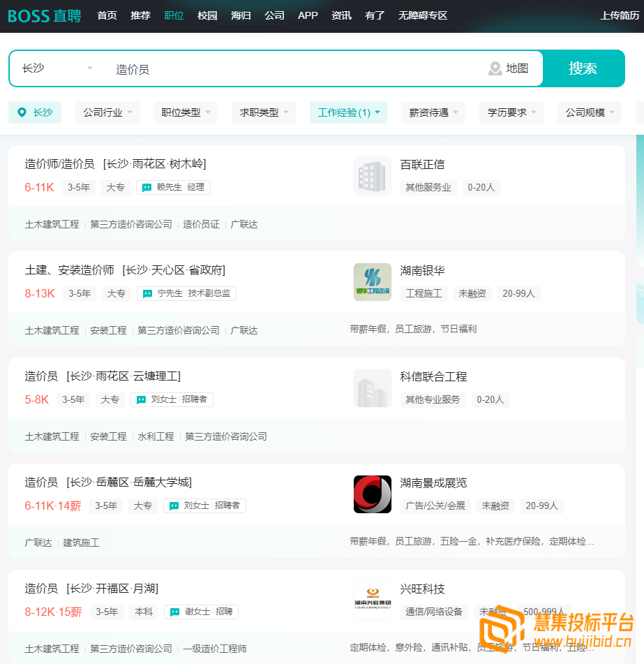The image size is (644, 664).
Task: Expand the 求职类型 filter
Action: point(264,112)
